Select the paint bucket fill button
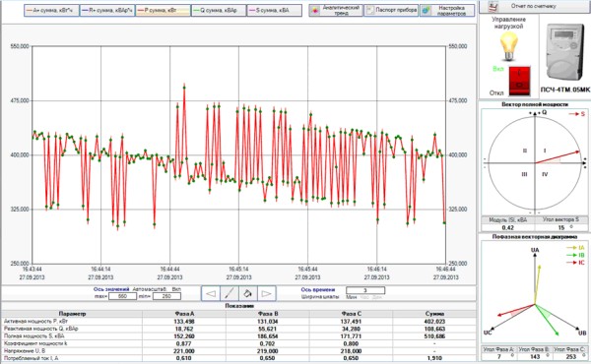Screen dimensions: 591x364 tap(247, 293)
